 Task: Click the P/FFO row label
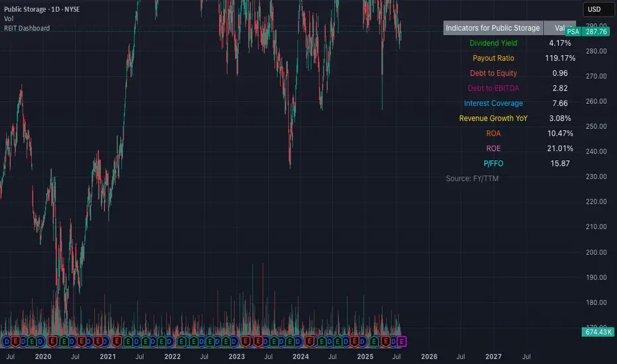click(x=493, y=163)
